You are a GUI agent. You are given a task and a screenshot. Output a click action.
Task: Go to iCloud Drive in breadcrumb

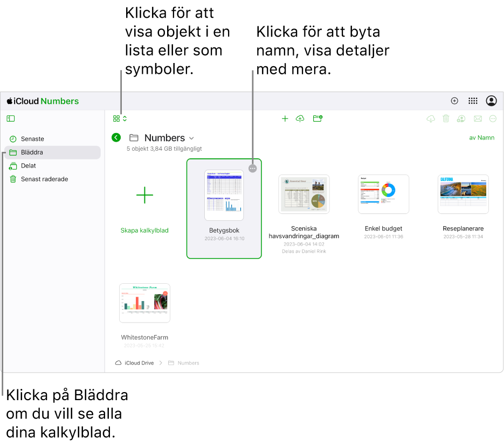click(135, 363)
